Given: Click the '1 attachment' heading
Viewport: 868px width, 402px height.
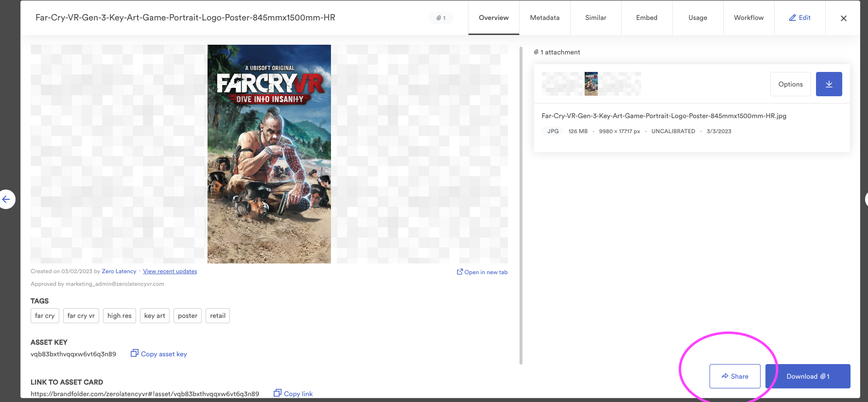Looking at the screenshot, I should click(557, 52).
